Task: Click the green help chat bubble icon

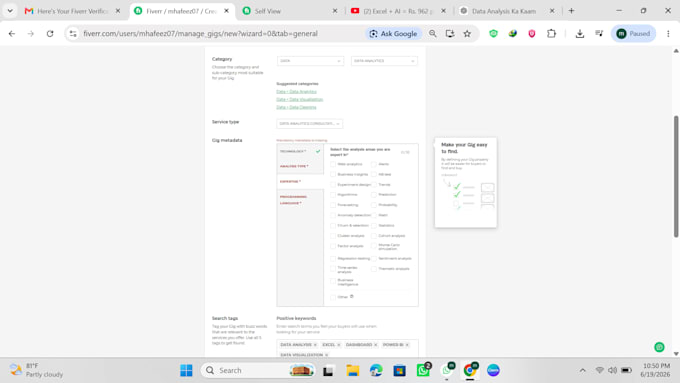Action: (659, 347)
